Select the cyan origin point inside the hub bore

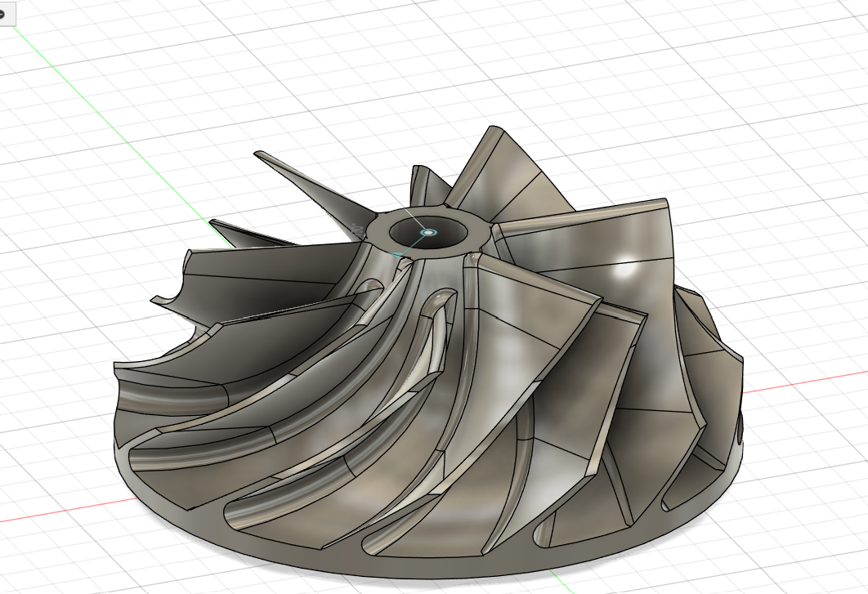pos(427,233)
